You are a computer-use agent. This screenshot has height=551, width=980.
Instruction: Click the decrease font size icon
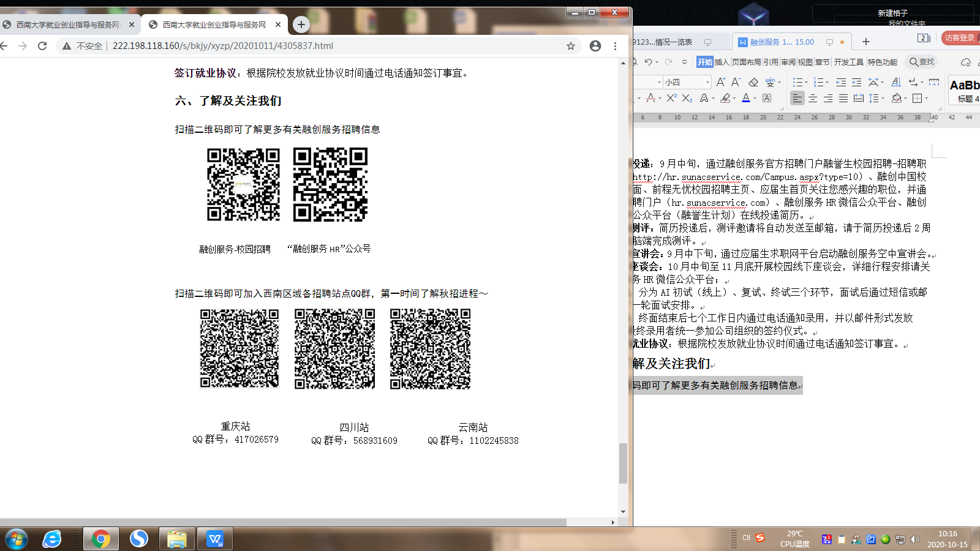(736, 82)
